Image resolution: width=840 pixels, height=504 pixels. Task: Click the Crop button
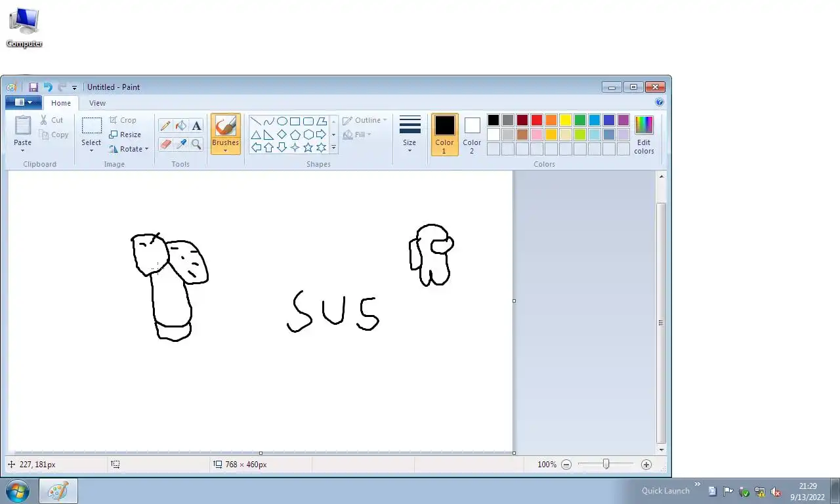[x=123, y=120]
